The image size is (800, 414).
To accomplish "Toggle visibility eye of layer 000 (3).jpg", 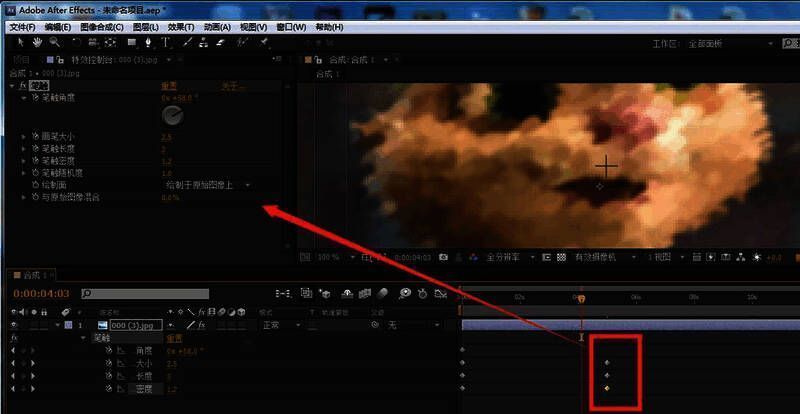I will click(x=14, y=325).
